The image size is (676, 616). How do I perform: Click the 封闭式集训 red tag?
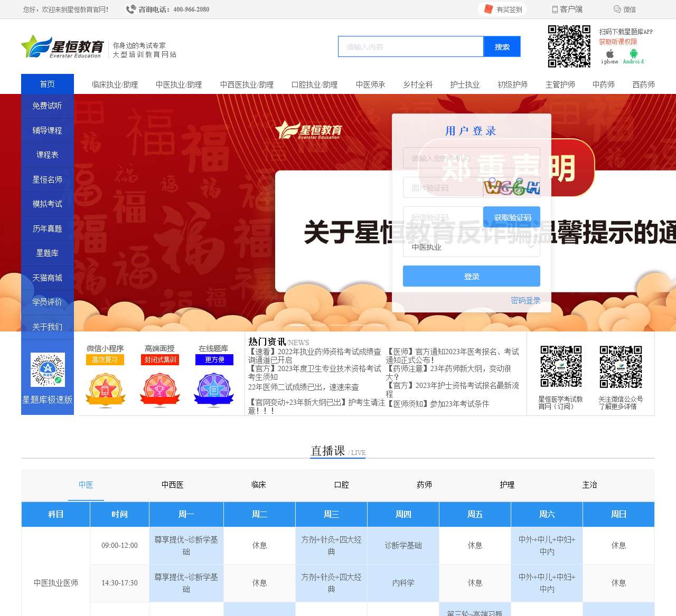(x=161, y=359)
